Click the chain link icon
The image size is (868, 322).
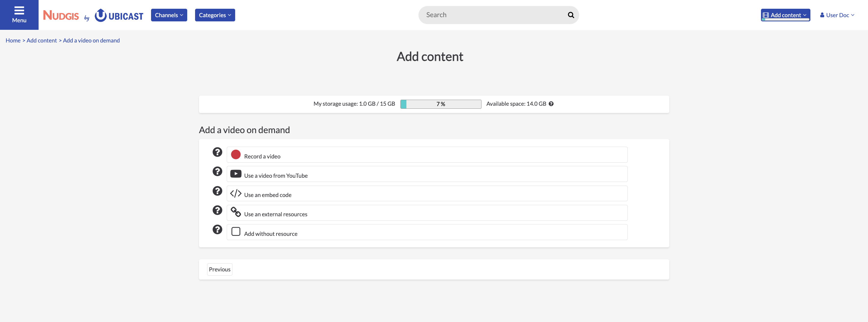coord(236,212)
